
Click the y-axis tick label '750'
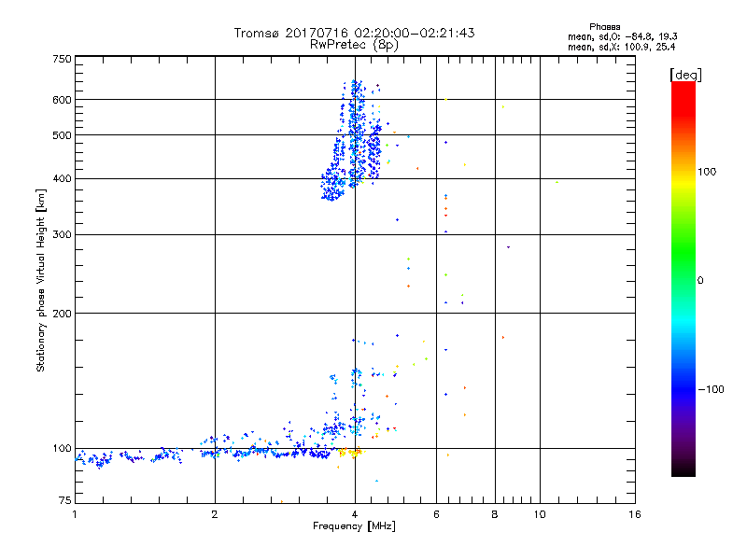pyautogui.click(x=62, y=59)
